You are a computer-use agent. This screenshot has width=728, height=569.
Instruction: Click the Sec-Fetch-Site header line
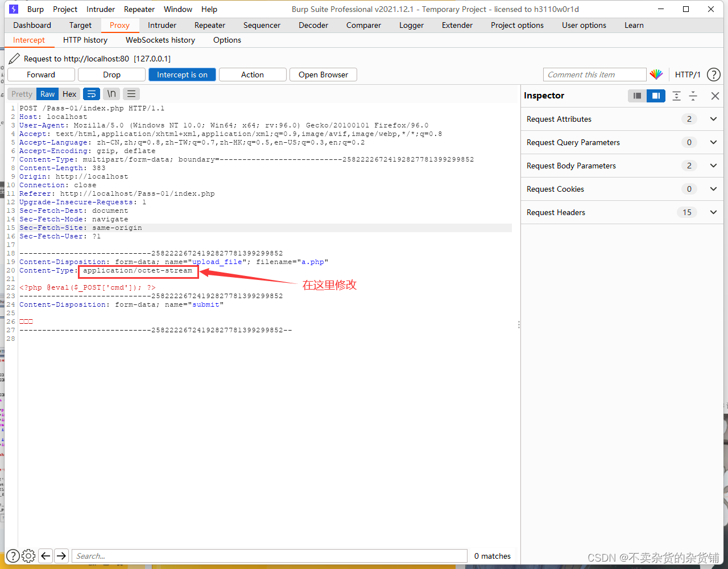81,228
